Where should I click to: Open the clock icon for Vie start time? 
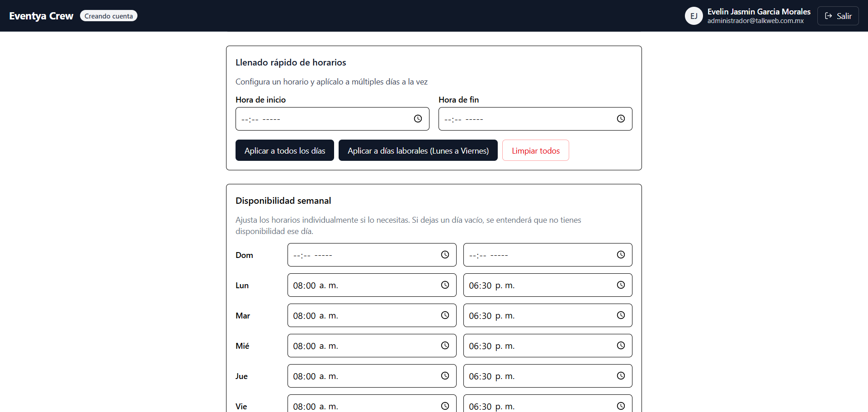(445, 406)
